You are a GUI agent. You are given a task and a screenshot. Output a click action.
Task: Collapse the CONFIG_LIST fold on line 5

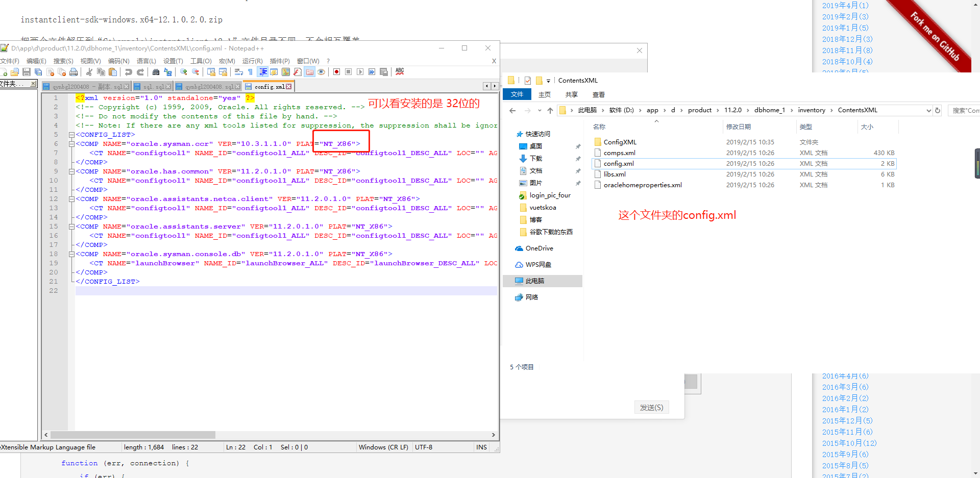pos(71,135)
